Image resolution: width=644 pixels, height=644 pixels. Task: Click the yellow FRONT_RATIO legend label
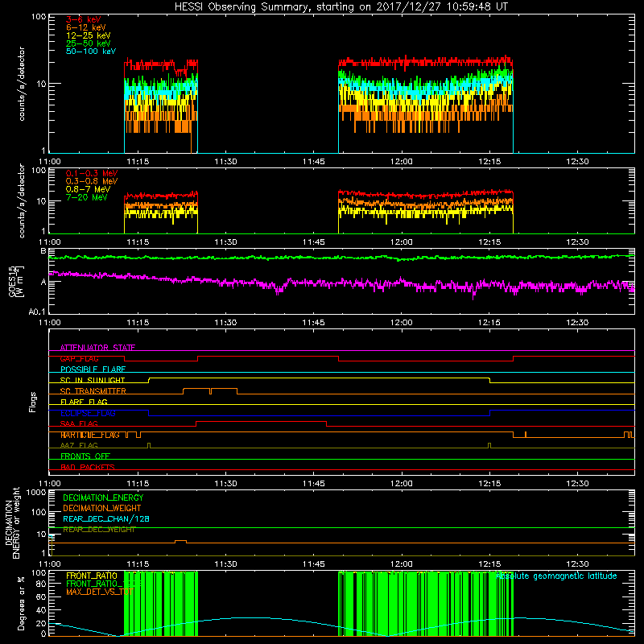[92, 576]
